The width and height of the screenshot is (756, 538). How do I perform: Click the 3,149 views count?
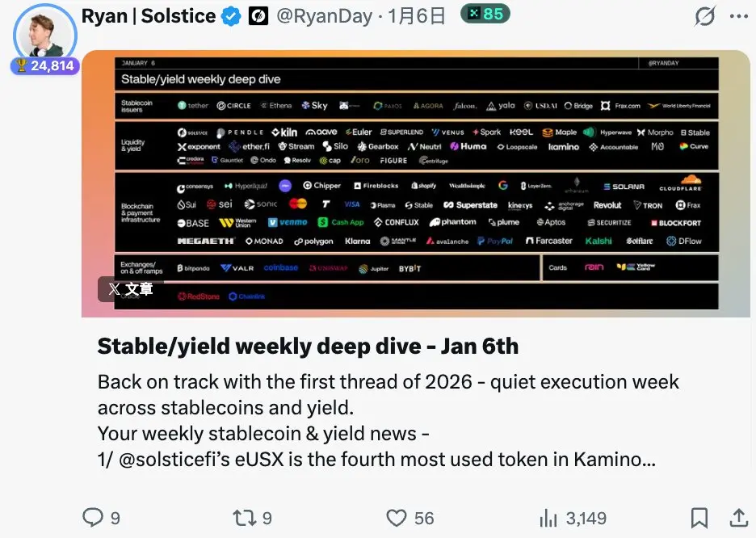pos(586,519)
